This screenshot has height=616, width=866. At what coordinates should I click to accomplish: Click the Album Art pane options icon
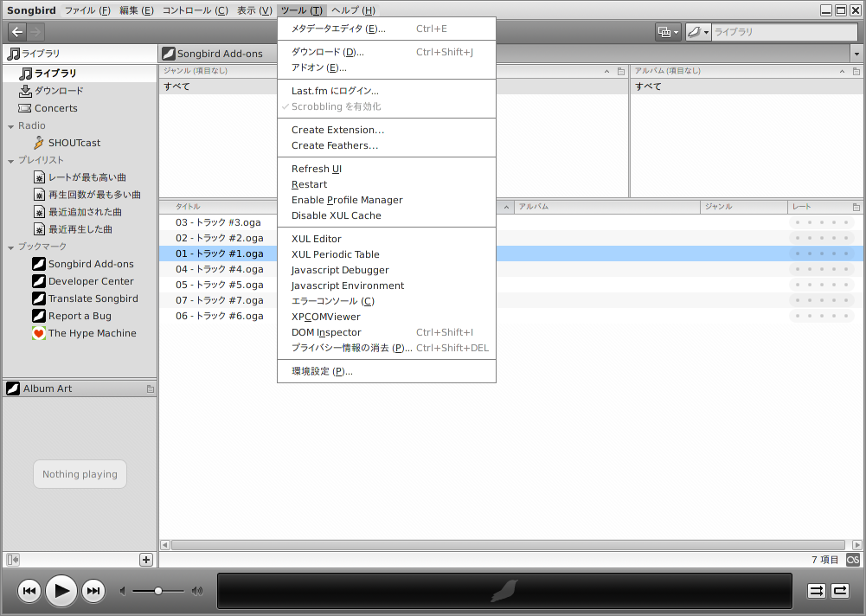click(151, 389)
